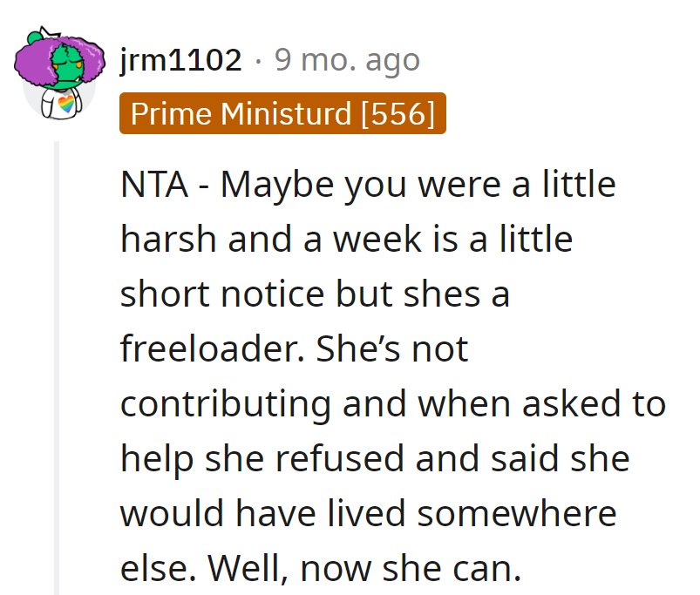Click the "Prime Ministurd [556]" flair badge
The width and height of the screenshot is (700, 595).
click(x=282, y=113)
